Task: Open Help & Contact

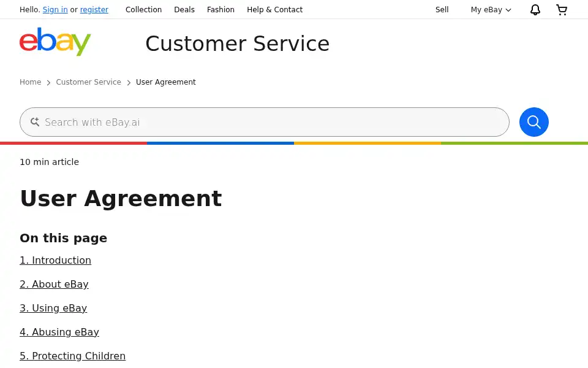Action: [x=274, y=10]
